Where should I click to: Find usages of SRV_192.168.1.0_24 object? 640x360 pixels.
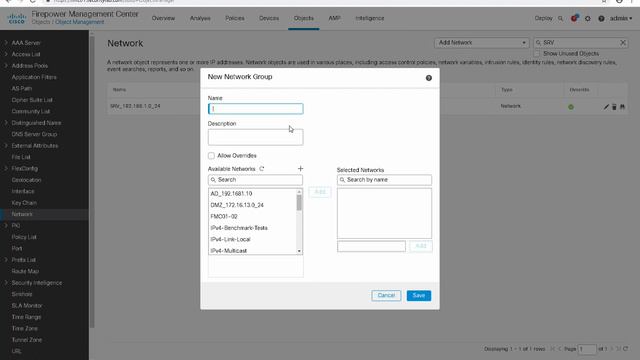coord(622,107)
